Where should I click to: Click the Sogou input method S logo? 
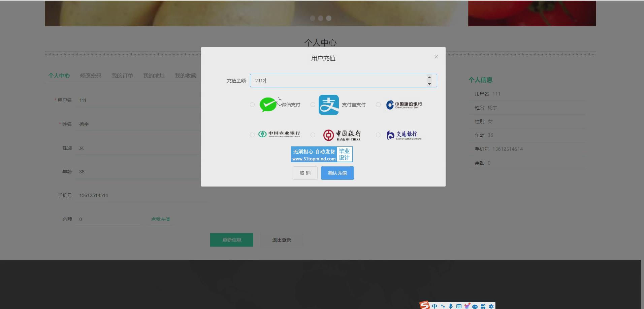[x=425, y=305]
